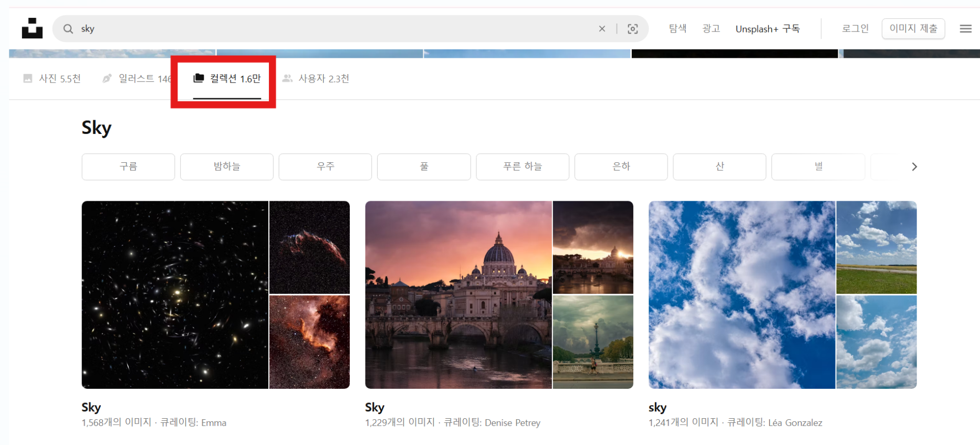The image size is (980, 445).
Task: Click the 이미지 제출 button
Action: tap(913, 28)
